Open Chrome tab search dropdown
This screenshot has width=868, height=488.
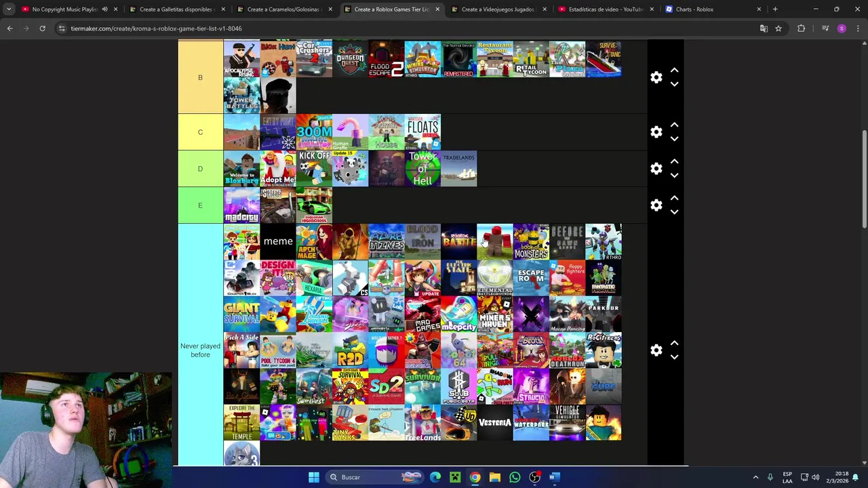point(9,9)
